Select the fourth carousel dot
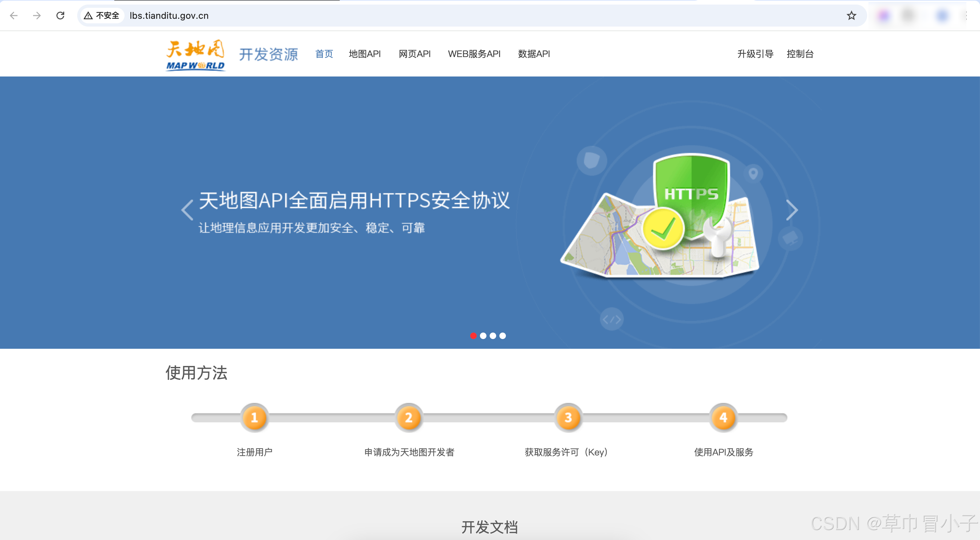Screen dimensions: 980x540 pos(503,336)
